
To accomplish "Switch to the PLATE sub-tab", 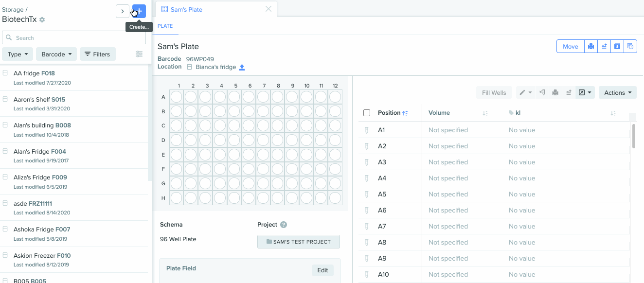I will 165,26.
